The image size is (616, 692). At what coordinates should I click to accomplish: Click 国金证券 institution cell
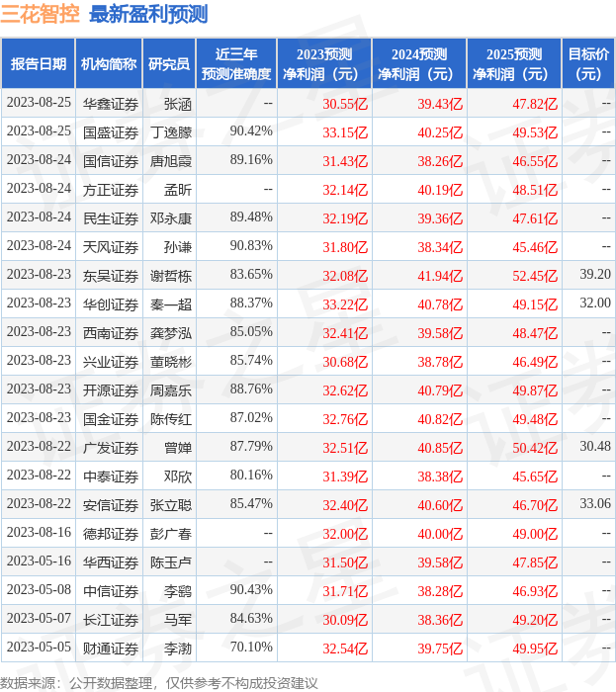pos(111,420)
